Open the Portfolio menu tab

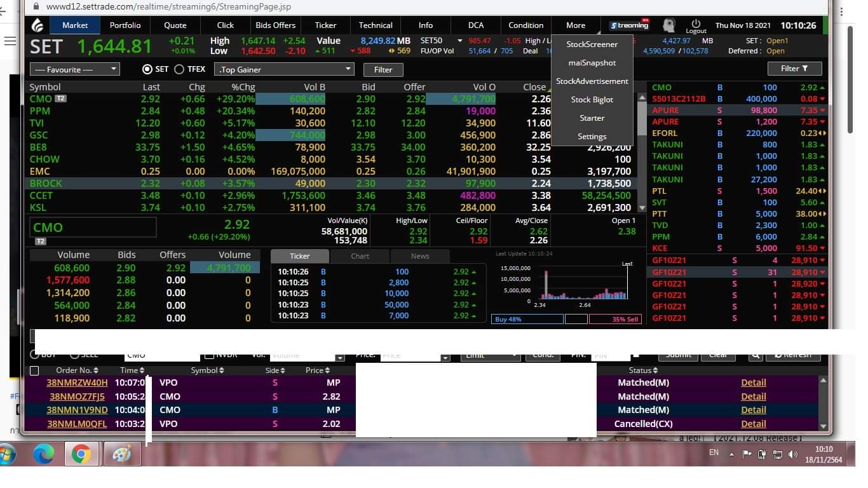[x=125, y=25]
